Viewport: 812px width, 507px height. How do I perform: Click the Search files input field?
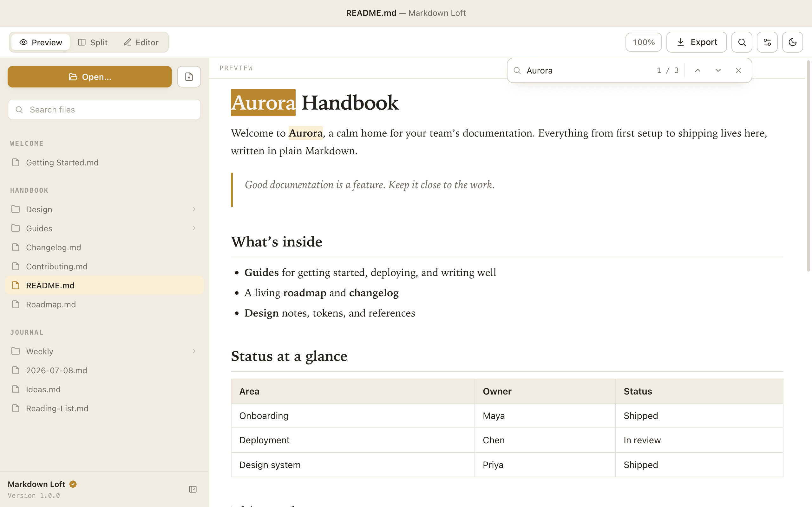coord(104,110)
